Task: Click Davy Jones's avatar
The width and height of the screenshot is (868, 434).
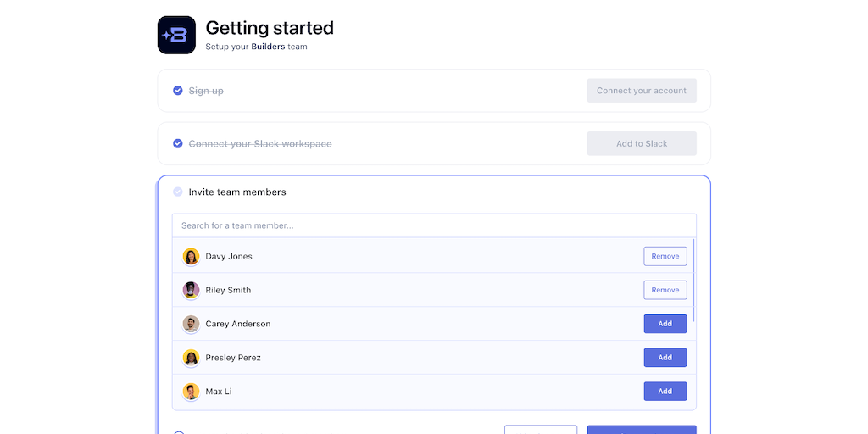Action: click(x=191, y=256)
